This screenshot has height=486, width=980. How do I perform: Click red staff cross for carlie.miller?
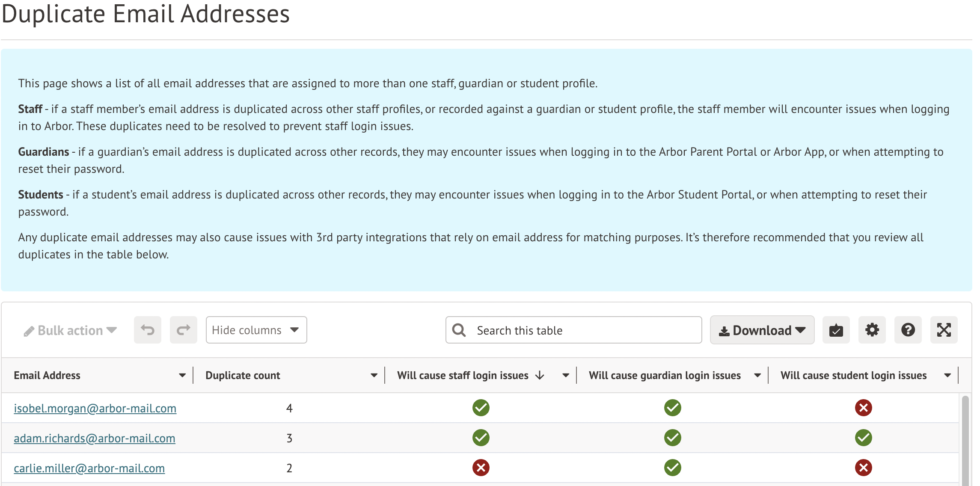(481, 468)
